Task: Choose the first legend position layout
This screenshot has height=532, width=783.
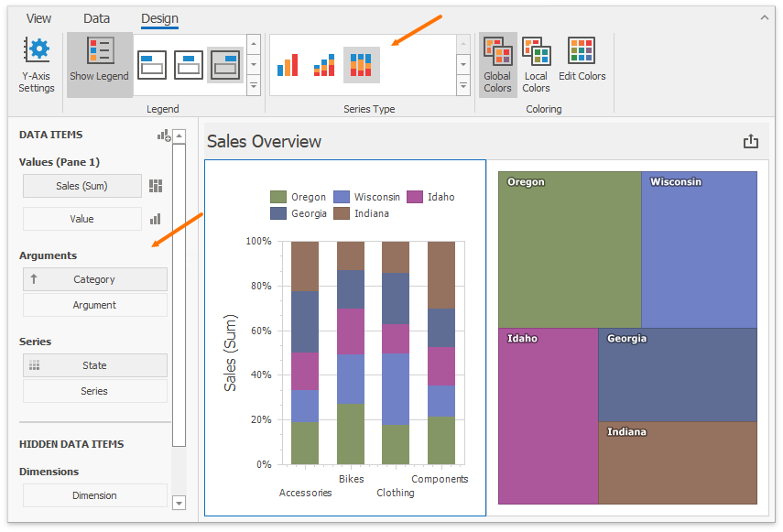Action: (152, 65)
